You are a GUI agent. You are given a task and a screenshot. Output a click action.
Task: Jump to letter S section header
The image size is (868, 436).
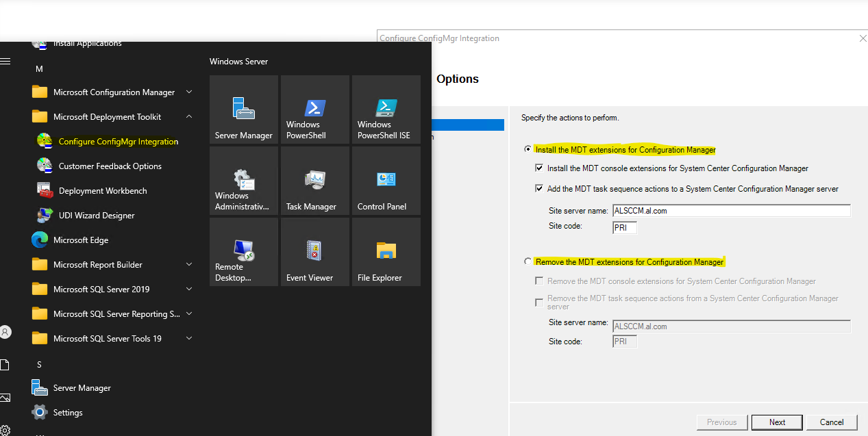pos(39,365)
